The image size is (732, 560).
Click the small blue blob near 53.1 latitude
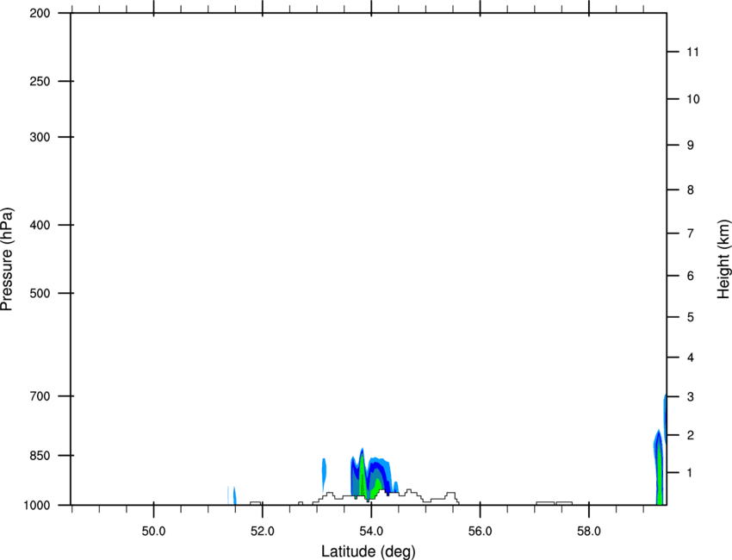324,473
